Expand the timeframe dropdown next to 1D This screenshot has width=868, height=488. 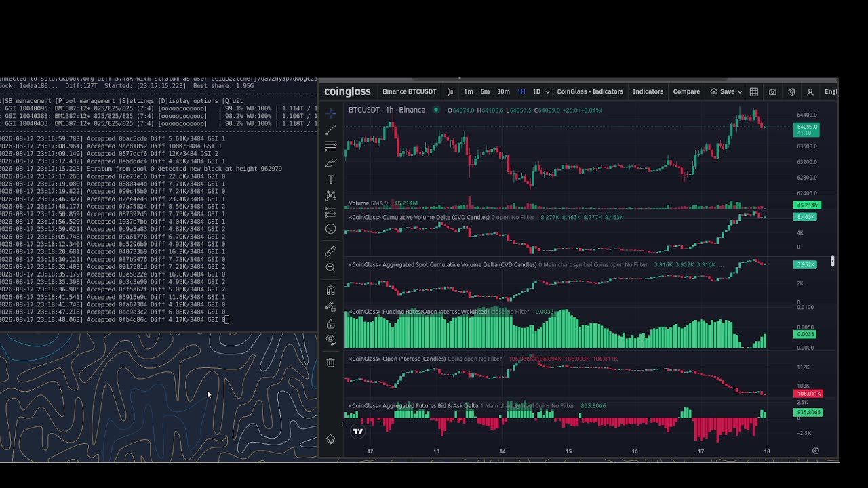click(x=548, y=91)
